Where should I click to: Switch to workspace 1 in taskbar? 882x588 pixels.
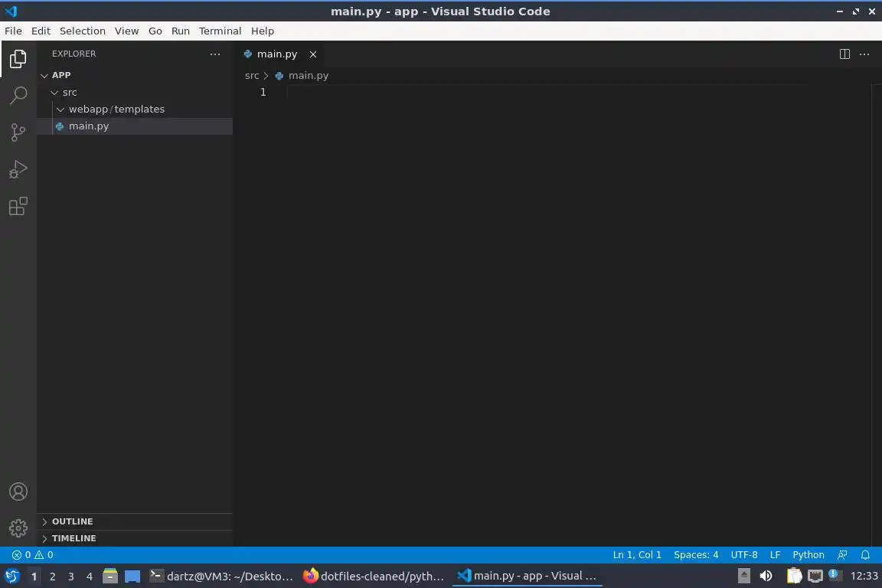pyautogui.click(x=34, y=577)
